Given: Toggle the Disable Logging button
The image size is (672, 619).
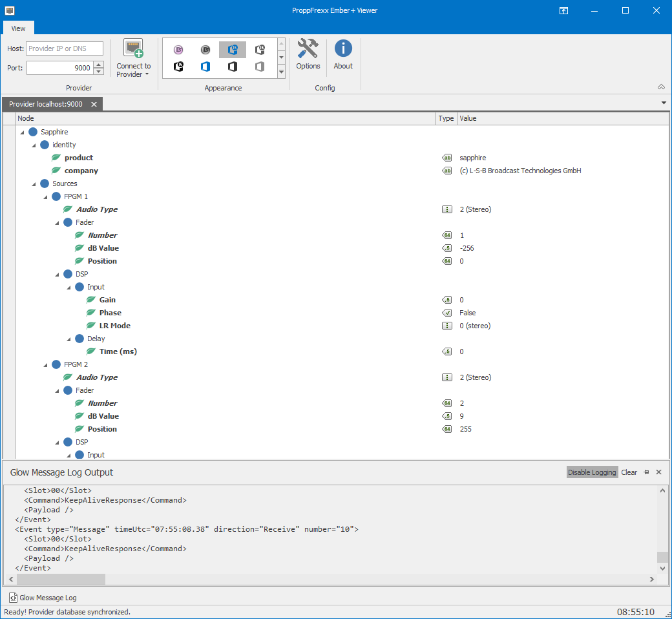Looking at the screenshot, I should point(592,472).
